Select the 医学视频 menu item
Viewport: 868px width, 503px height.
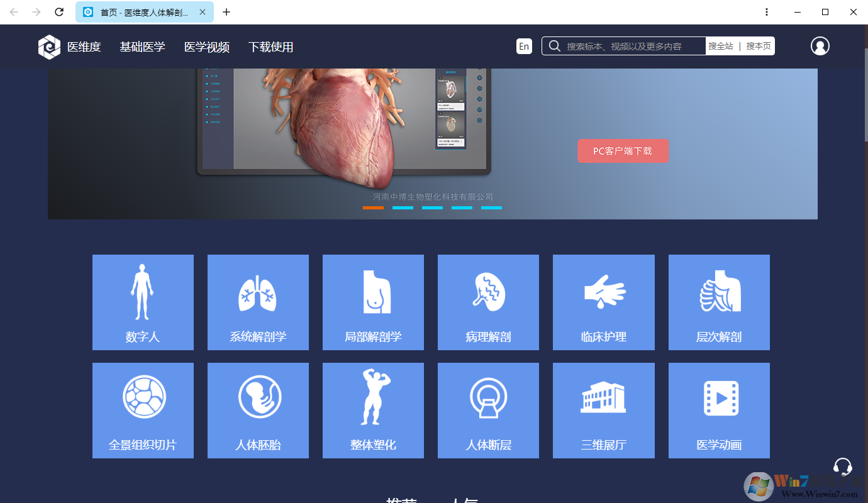click(x=207, y=47)
